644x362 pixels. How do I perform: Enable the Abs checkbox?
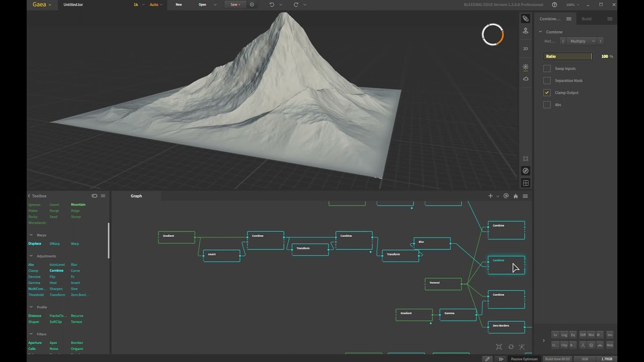(547, 105)
